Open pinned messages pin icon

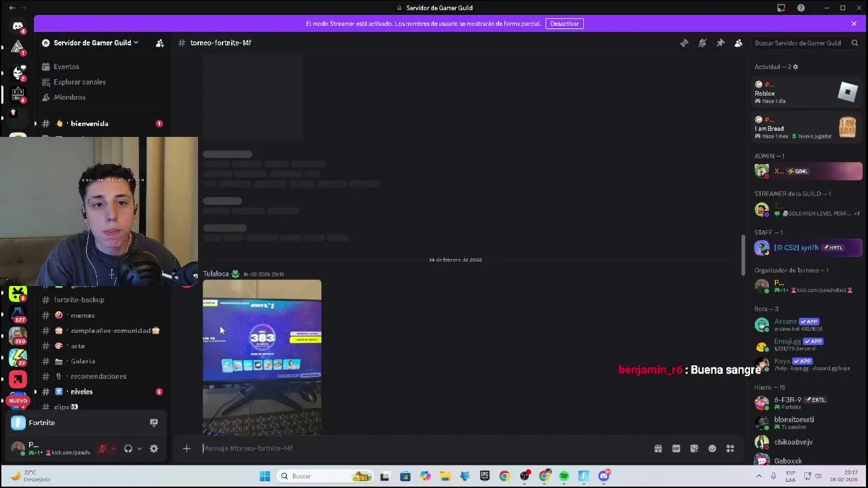720,43
